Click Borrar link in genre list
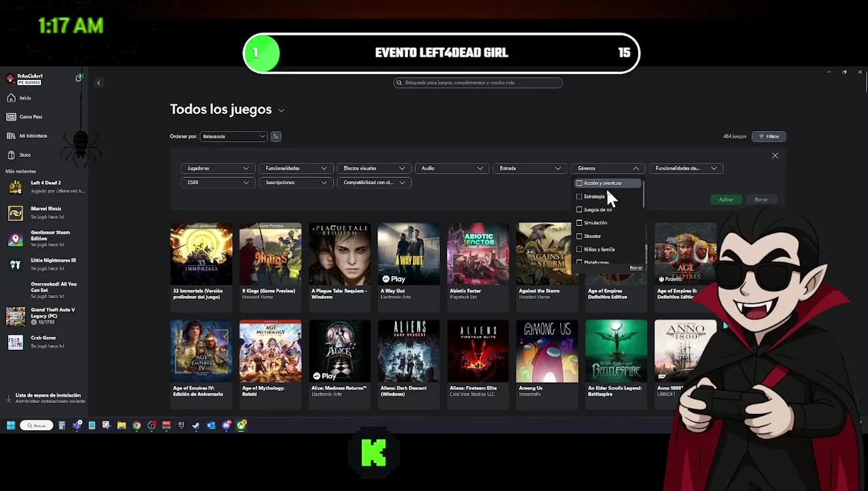The height and width of the screenshot is (491, 868). (x=636, y=268)
